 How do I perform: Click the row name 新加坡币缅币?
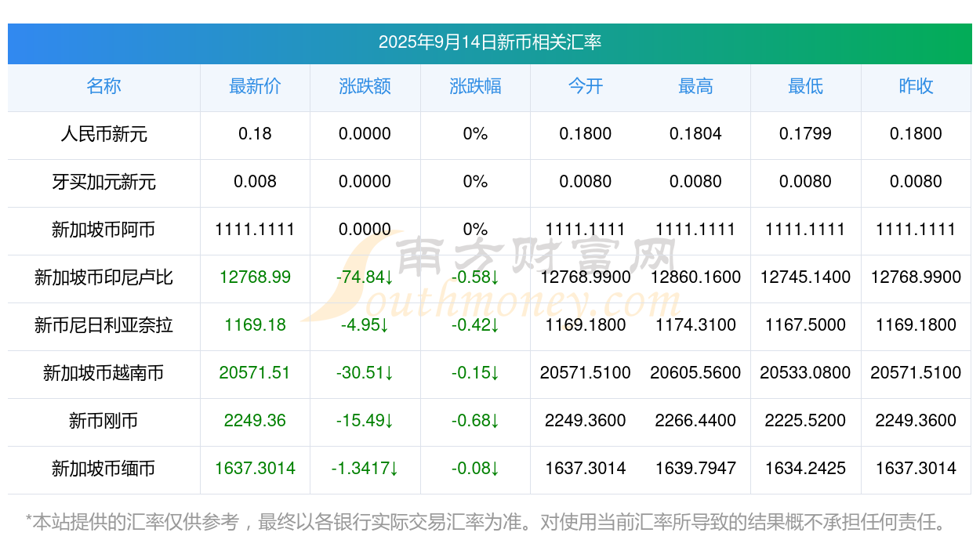[x=104, y=469]
